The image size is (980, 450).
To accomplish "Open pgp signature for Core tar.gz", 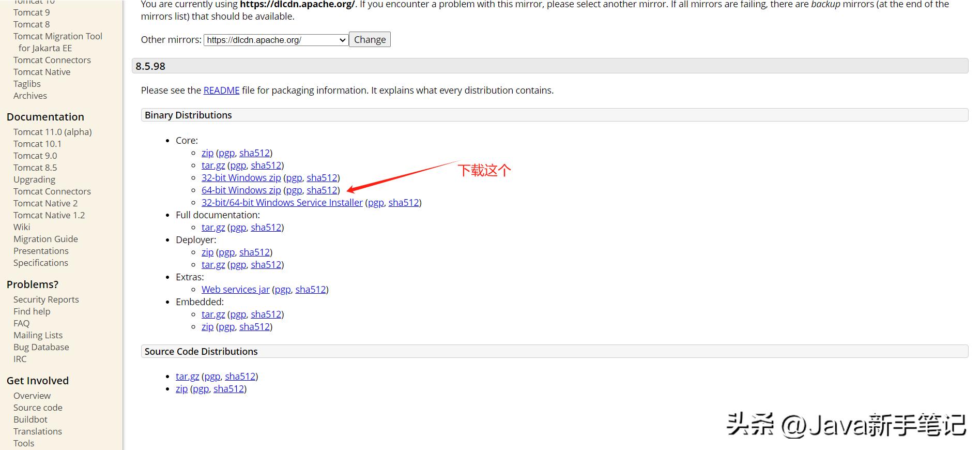I will click(238, 166).
